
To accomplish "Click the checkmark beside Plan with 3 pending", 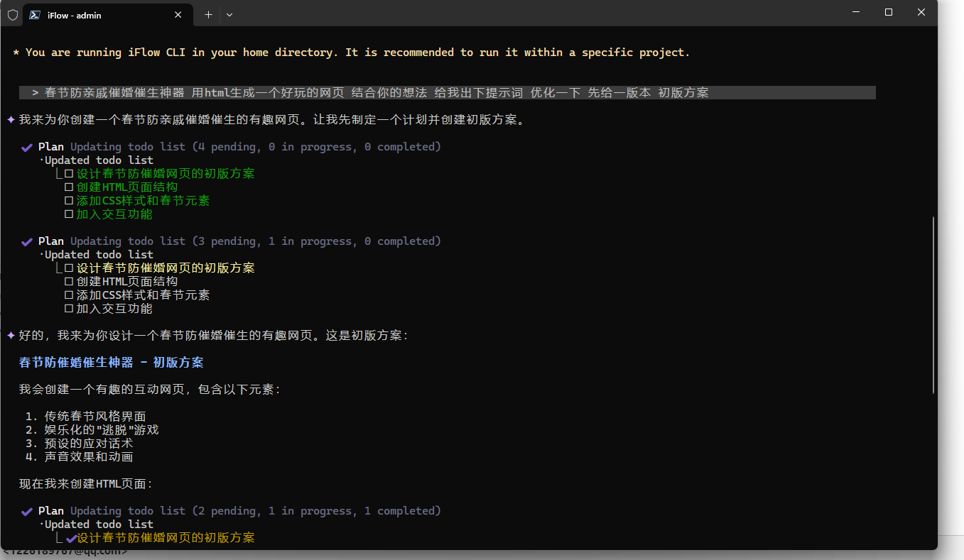I will (x=27, y=241).
